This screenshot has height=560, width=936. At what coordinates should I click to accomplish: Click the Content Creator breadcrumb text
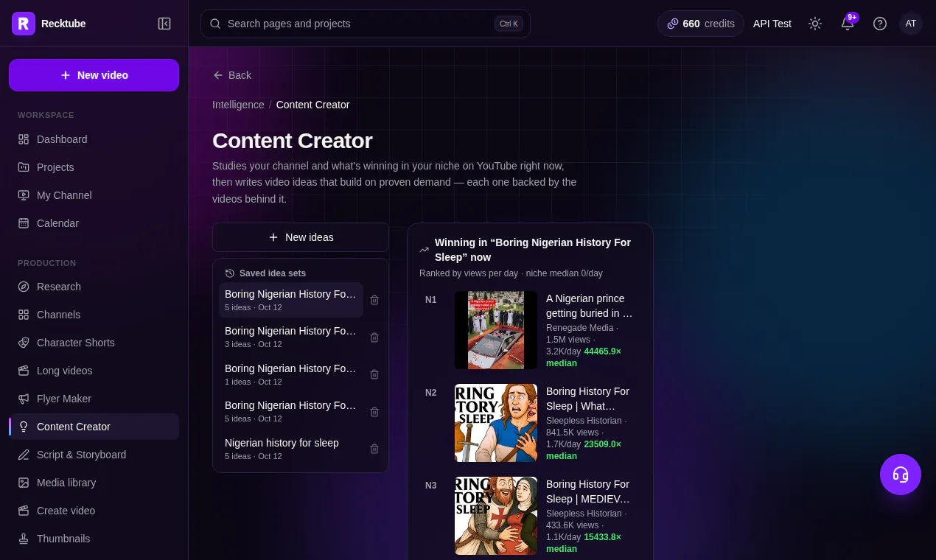(x=312, y=105)
